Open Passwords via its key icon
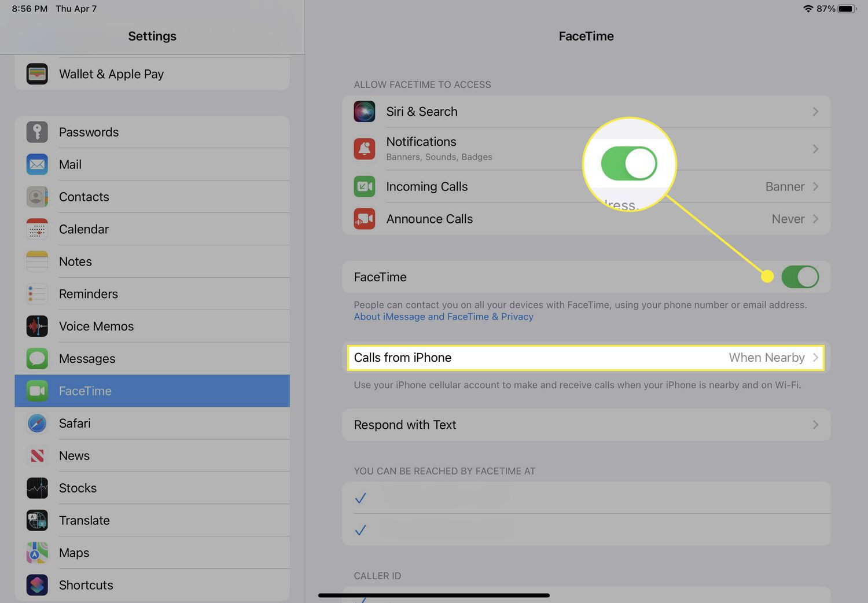Viewport: 868px width, 603px height. point(37,132)
